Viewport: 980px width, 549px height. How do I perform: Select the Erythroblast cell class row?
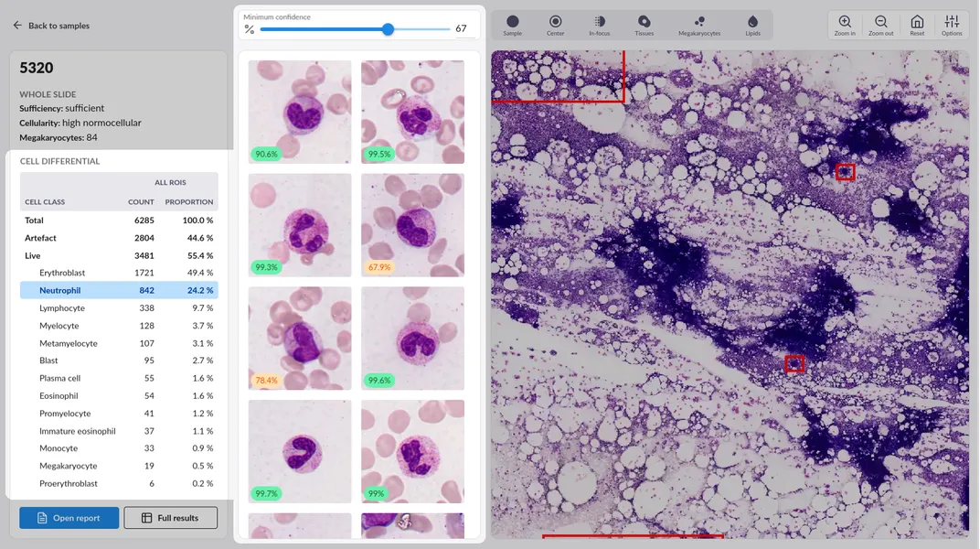tap(119, 273)
